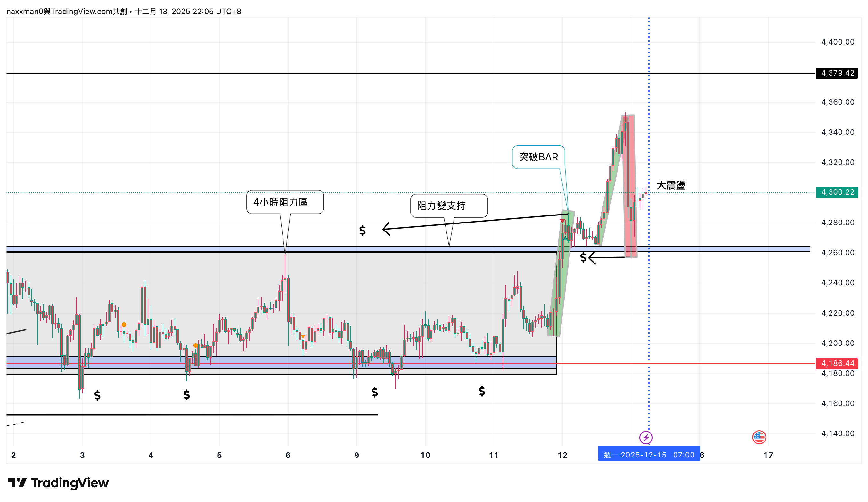The width and height of the screenshot is (868, 502).
Task: Click the red 4,186.44 price label
Action: (837, 363)
